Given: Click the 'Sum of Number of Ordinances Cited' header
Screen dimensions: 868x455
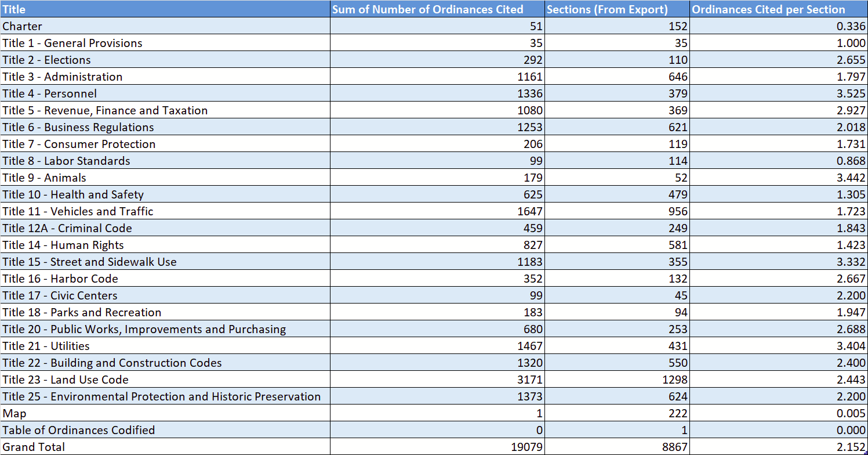Looking at the screenshot, I should tap(437, 9).
